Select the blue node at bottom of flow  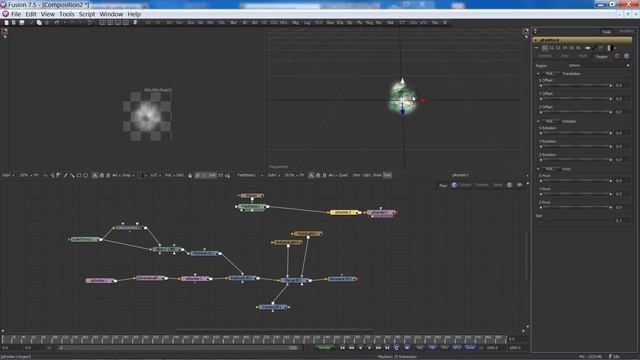(x=273, y=307)
